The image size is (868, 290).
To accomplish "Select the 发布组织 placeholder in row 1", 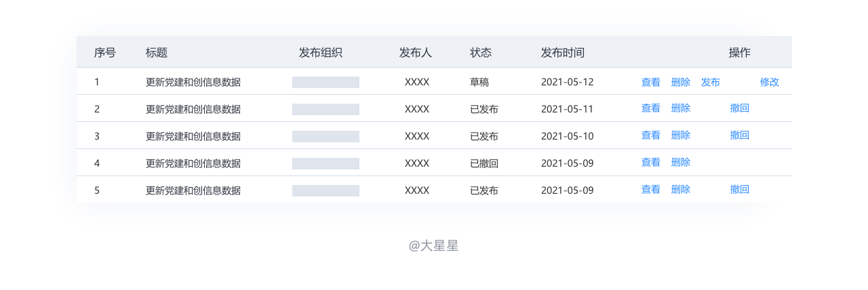I will point(325,82).
